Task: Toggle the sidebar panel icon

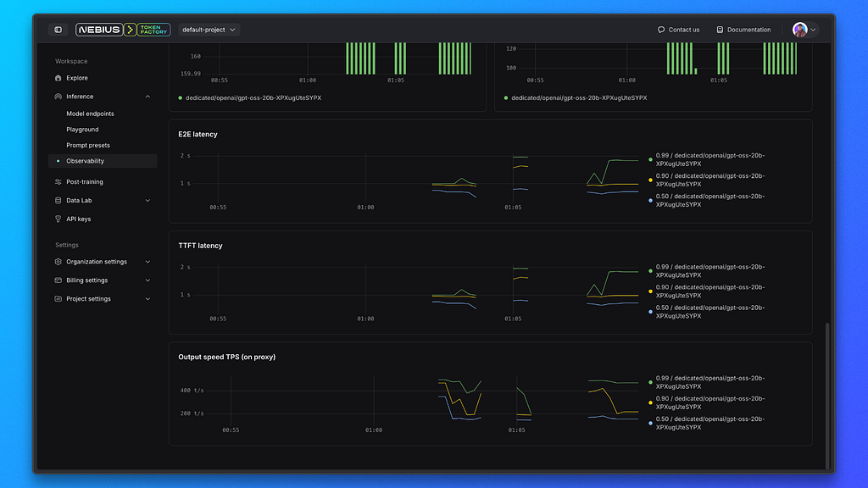Action: coord(58,30)
